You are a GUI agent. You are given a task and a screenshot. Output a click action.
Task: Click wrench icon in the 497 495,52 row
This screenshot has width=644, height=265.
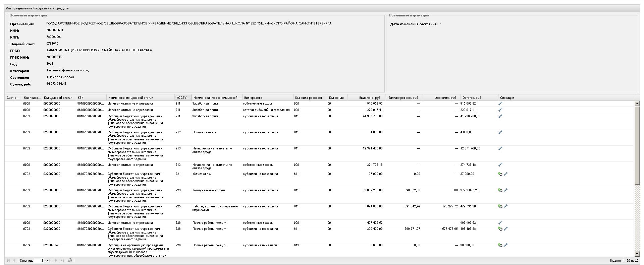tap(500, 222)
